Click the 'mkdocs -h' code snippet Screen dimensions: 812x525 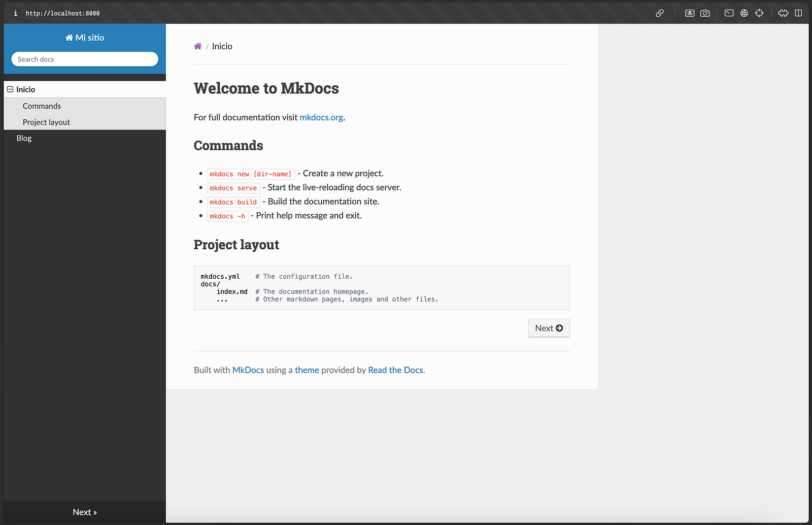coord(227,216)
